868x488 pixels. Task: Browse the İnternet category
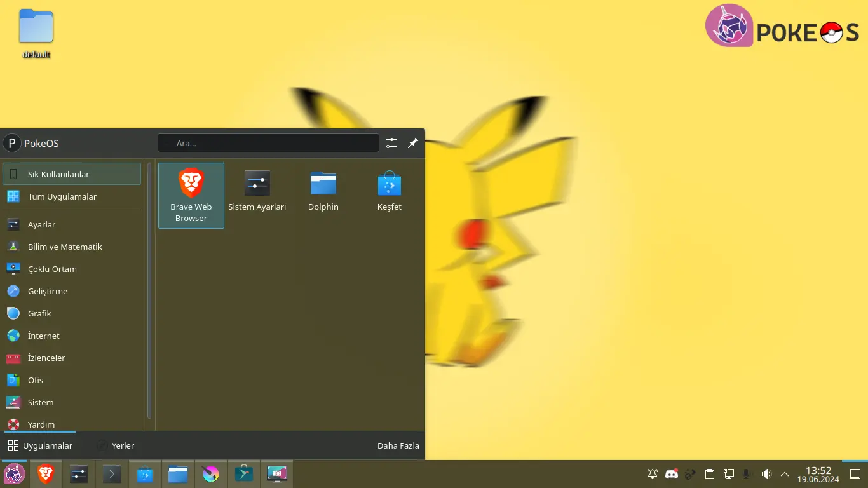[72, 335]
